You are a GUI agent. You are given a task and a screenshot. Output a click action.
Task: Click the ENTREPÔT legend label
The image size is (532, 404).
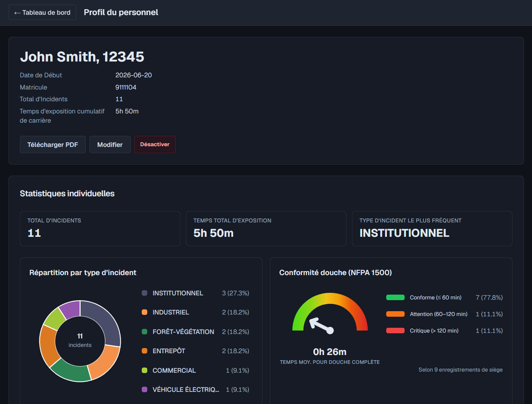pyautogui.click(x=169, y=351)
